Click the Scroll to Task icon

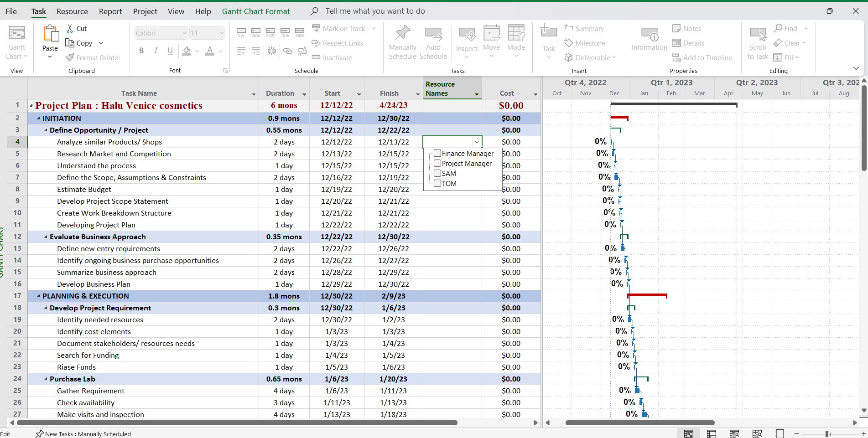[758, 34]
